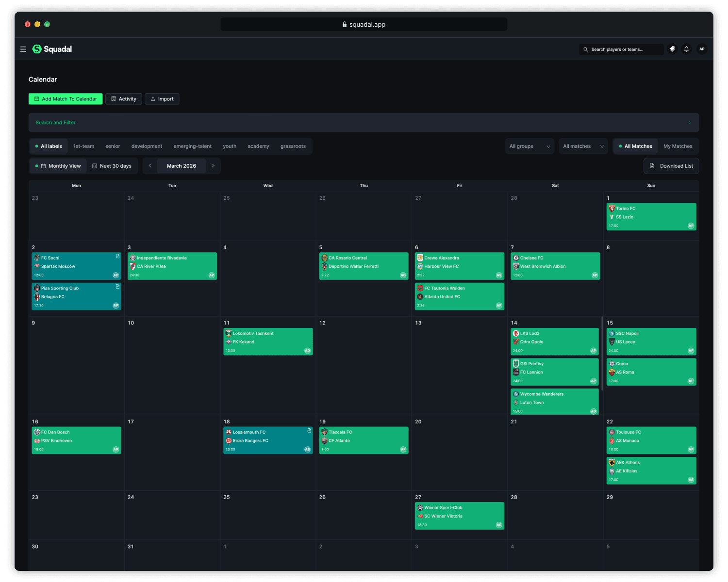
Task: Click AP badge on Torino FC match
Action: coord(691,226)
